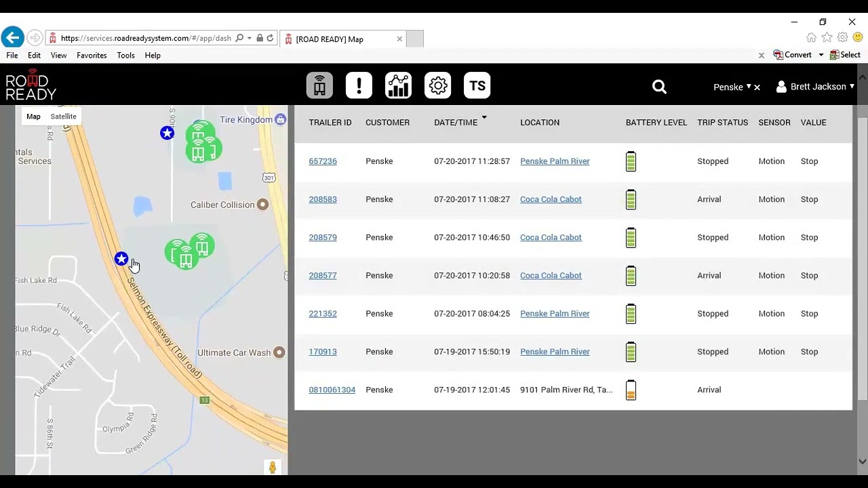Open the settings gear icon in header
Image resolution: width=868 pixels, height=488 pixels.
tap(437, 86)
